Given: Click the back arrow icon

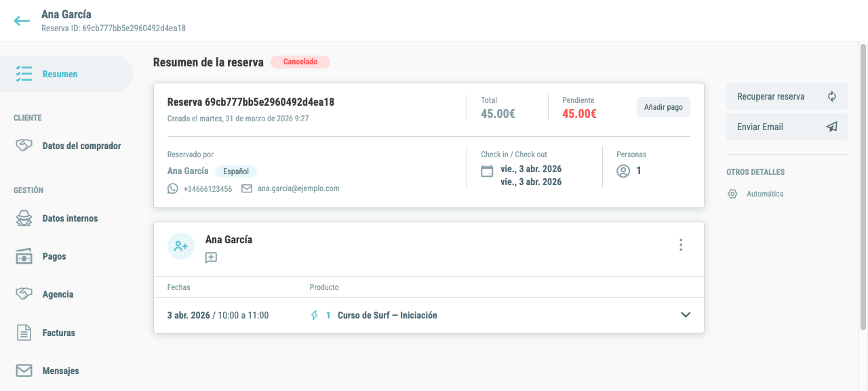Looking at the screenshot, I should pyautogui.click(x=22, y=20).
